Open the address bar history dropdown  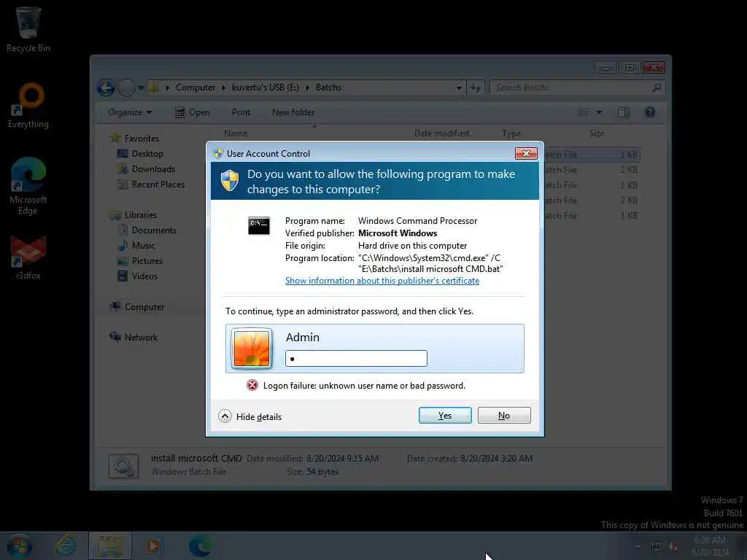pyautogui.click(x=459, y=87)
